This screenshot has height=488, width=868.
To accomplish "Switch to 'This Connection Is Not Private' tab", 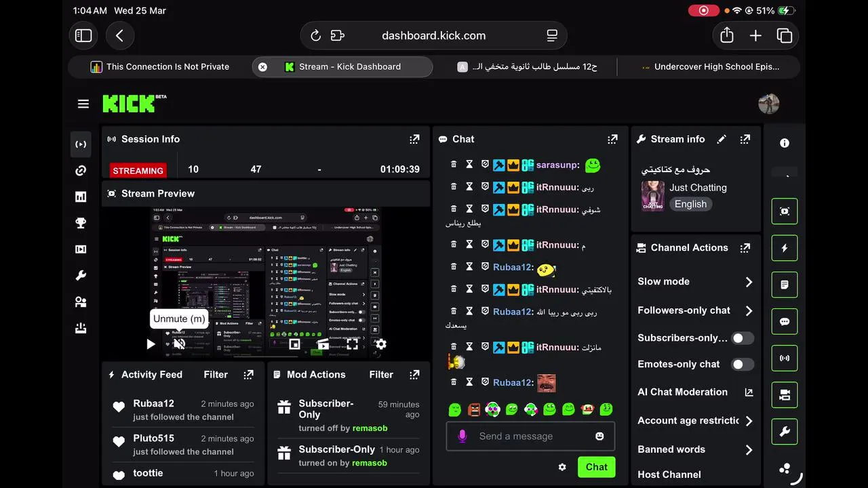I will pyautogui.click(x=161, y=66).
